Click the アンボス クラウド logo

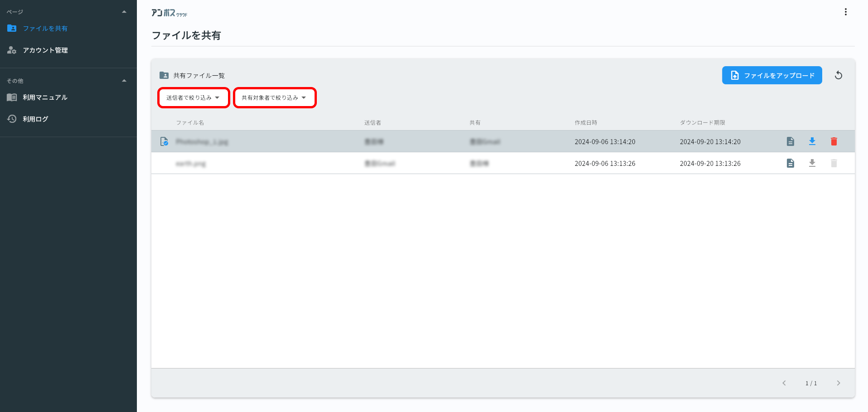pyautogui.click(x=169, y=13)
